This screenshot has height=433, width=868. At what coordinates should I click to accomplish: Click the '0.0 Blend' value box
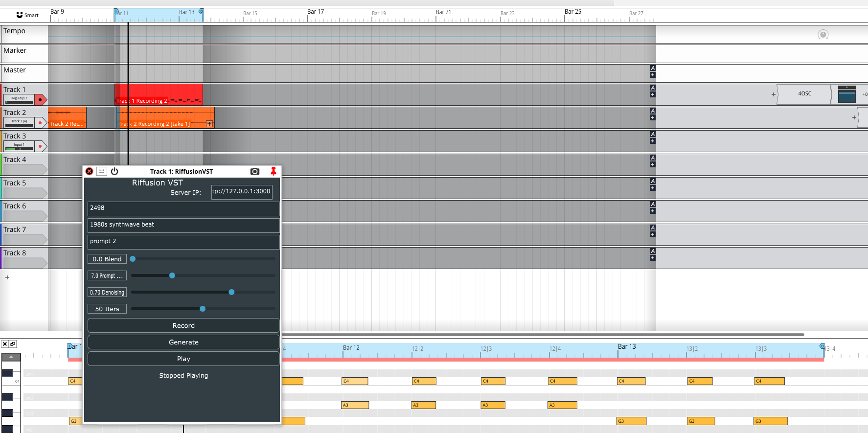coord(107,259)
